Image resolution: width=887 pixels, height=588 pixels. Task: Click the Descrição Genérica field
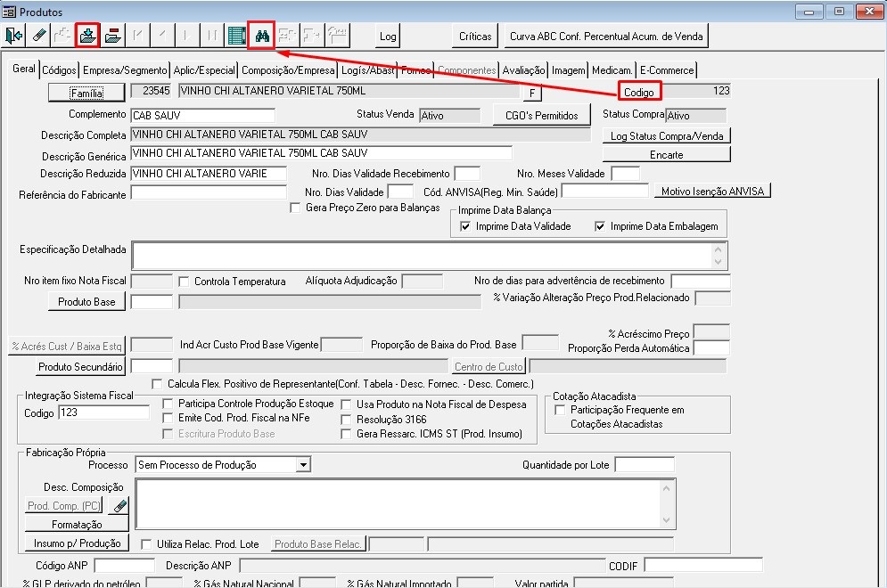click(x=321, y=153)
